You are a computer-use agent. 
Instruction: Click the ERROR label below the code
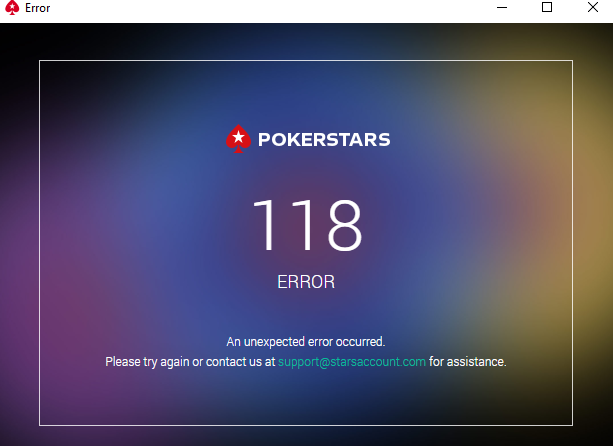(306, 282)
